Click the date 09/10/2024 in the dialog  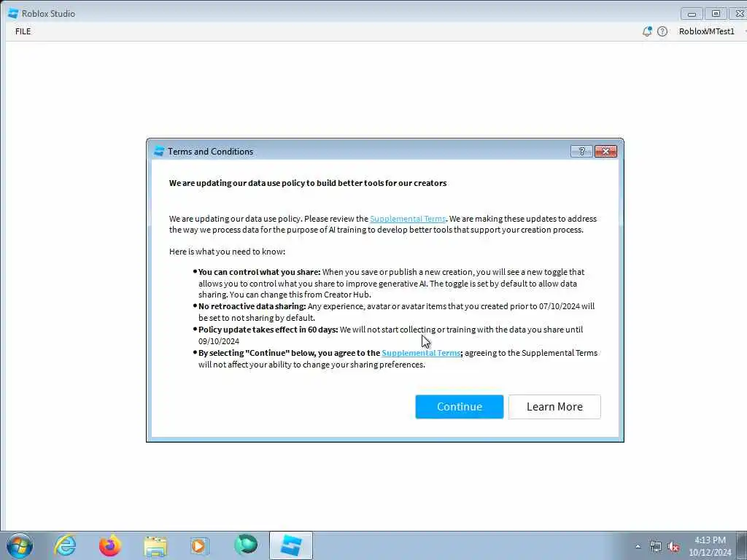[219, 341]
